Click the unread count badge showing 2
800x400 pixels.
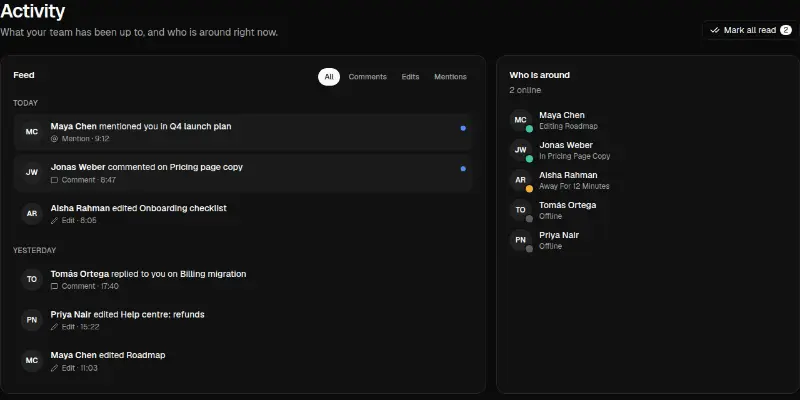tap(785, 30)
